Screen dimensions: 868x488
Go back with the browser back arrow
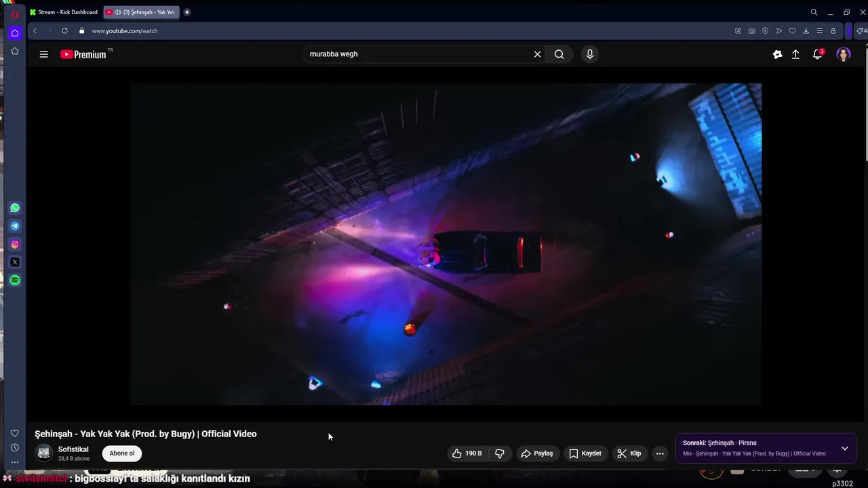[35, 30]
